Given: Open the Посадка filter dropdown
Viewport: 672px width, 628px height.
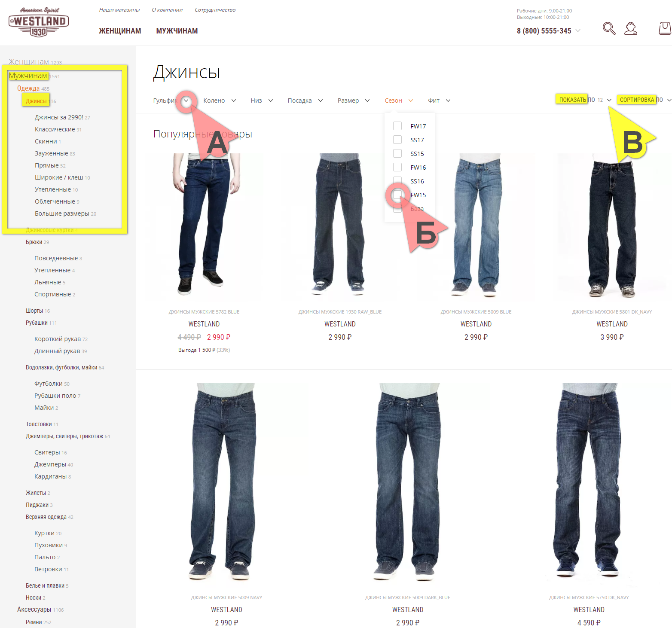Looking at the screenshot, I should (305, 101).
